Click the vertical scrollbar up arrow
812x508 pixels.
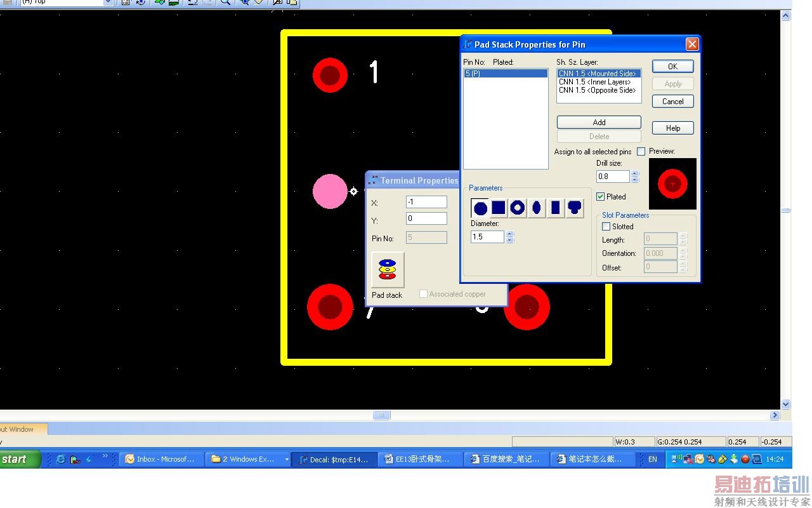pos(786,15)
